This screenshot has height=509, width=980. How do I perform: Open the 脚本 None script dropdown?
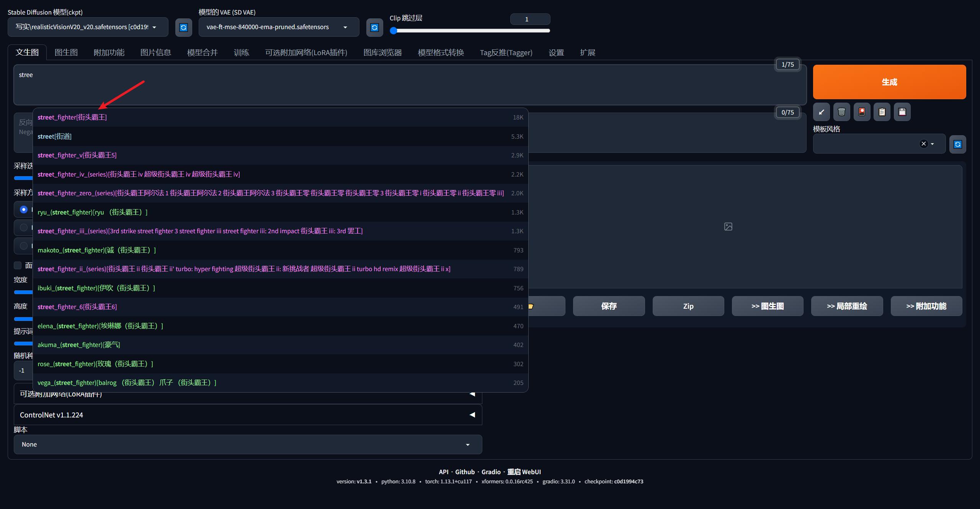(x=247, y=444)
